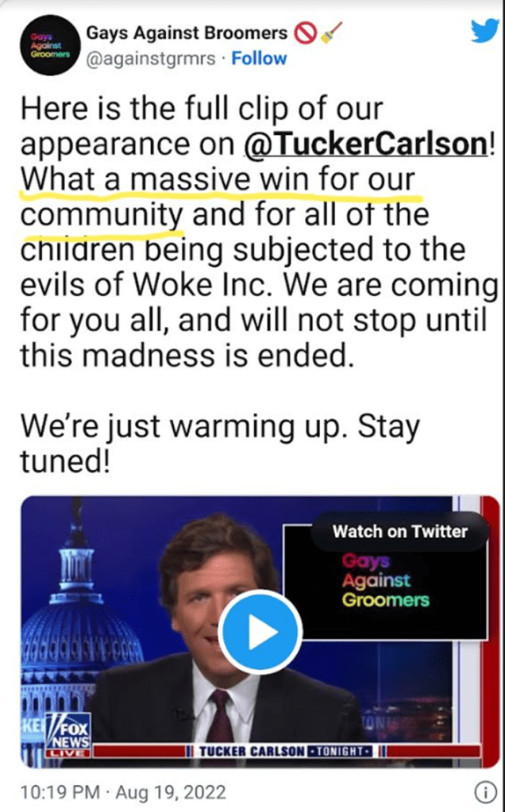This screenshot has height=812, width=505.
Task: Open the 10:19 PM Aug 19, 2022 timestamp
Action: (123, 792)
